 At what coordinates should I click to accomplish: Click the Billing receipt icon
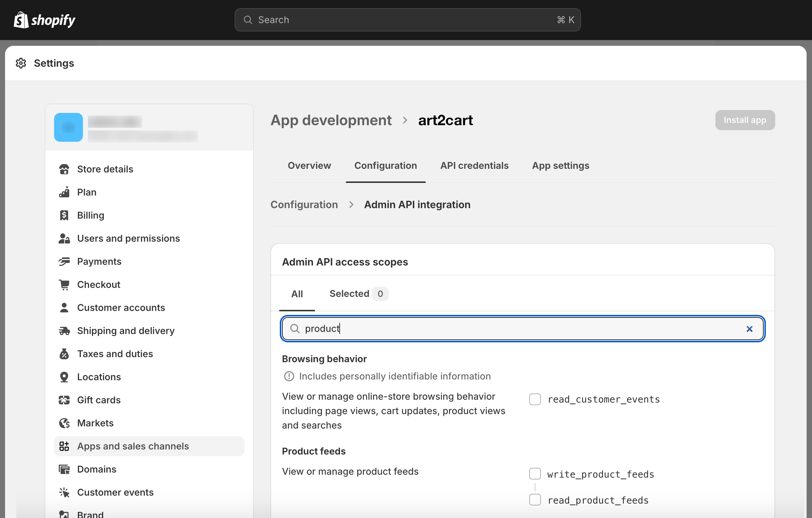(64, 215)
